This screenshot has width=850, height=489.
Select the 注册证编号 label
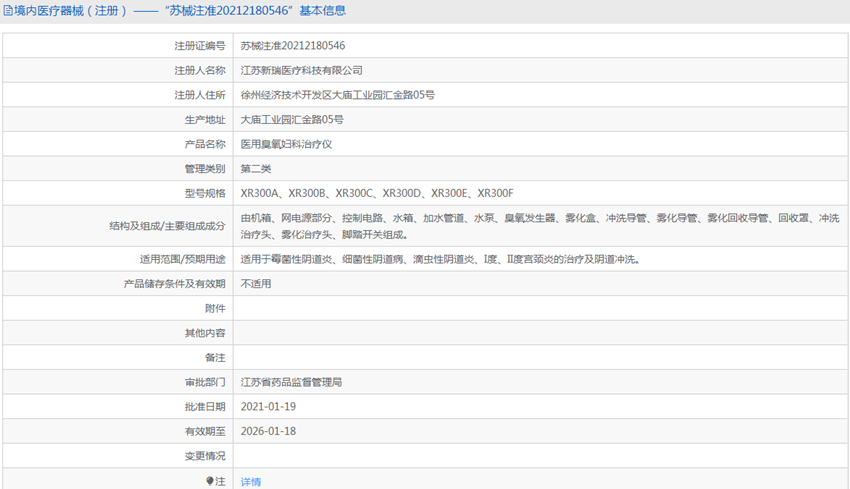point(199,46)
